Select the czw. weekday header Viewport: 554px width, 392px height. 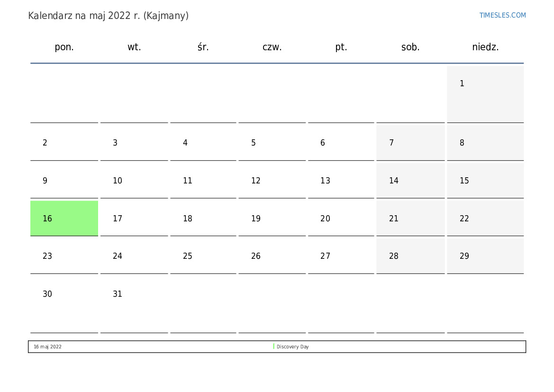(x=272, y=47)
